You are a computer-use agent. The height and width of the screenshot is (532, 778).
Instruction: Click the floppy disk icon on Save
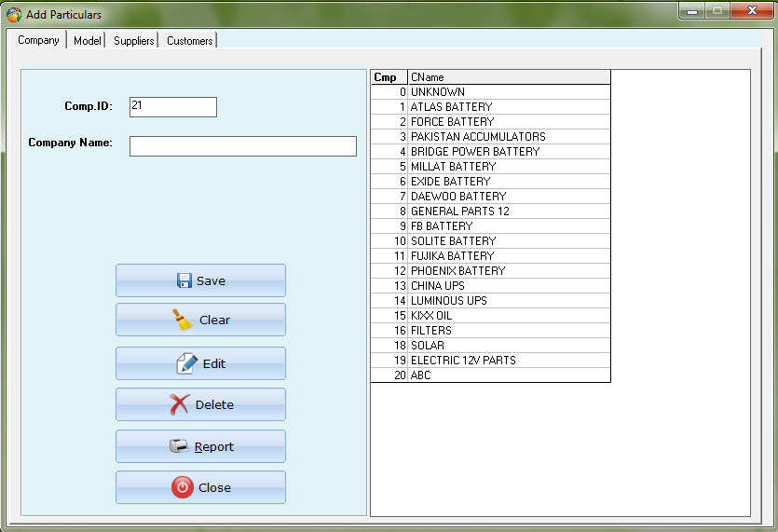[184, 280]
